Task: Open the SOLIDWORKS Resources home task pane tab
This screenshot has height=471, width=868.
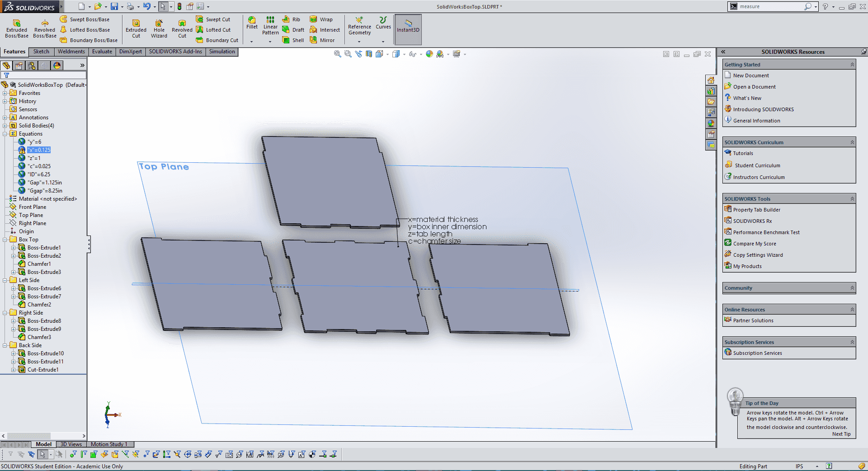Action: pyautogui.click(x=711, y=80)
